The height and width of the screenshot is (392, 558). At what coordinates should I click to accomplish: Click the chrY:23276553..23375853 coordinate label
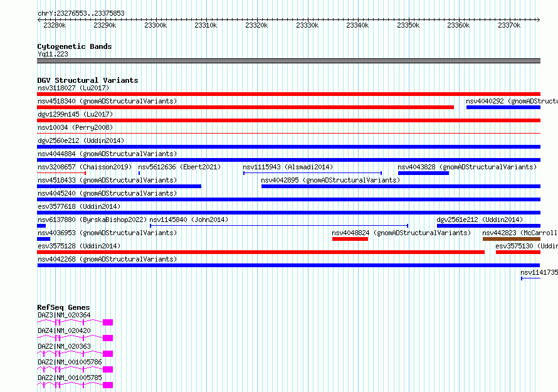81,13
